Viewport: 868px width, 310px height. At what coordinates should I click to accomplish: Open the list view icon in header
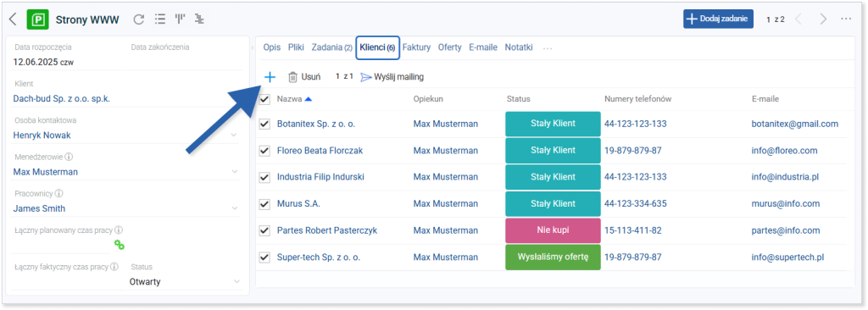point(160,19)
